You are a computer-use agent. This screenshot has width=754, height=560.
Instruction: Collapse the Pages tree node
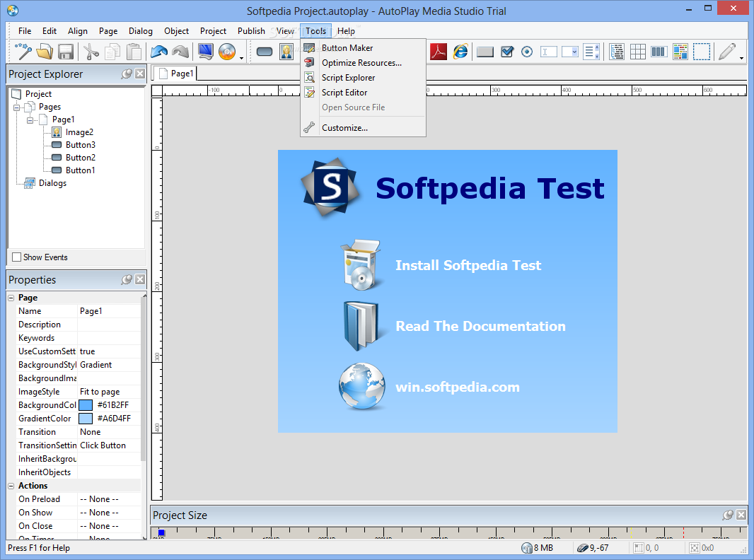click(17, 107)
